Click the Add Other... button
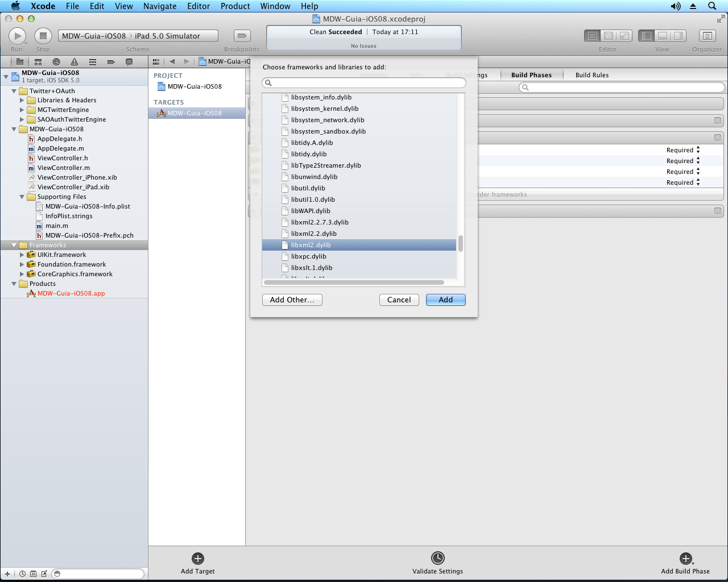This screenshot has width=728, height=582. pyautogui.click(x=292, y=300)
